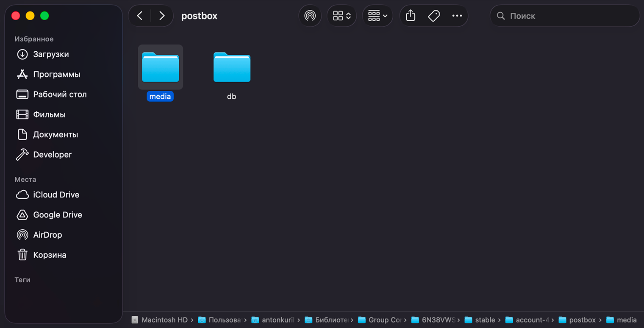Open Программы in the sidebar

56,75
